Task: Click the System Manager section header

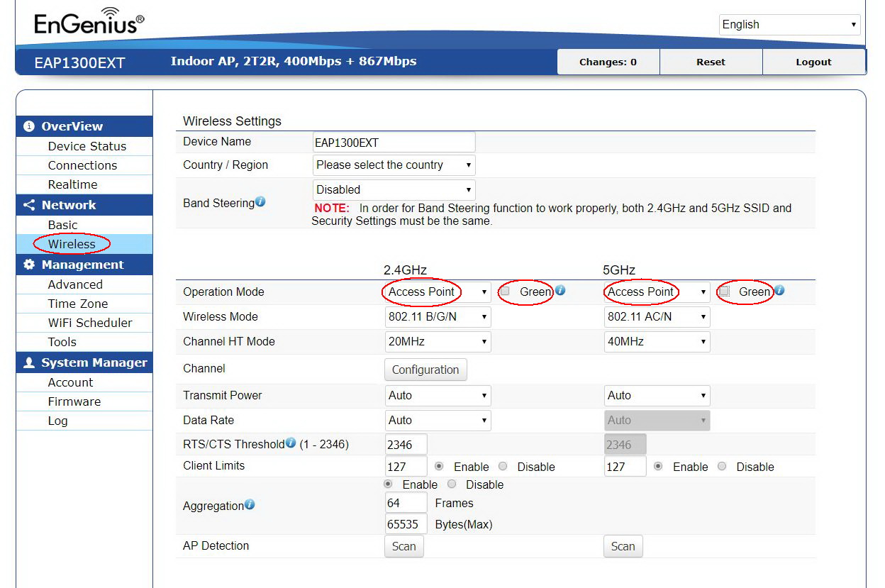Action: tap(84, 362)
